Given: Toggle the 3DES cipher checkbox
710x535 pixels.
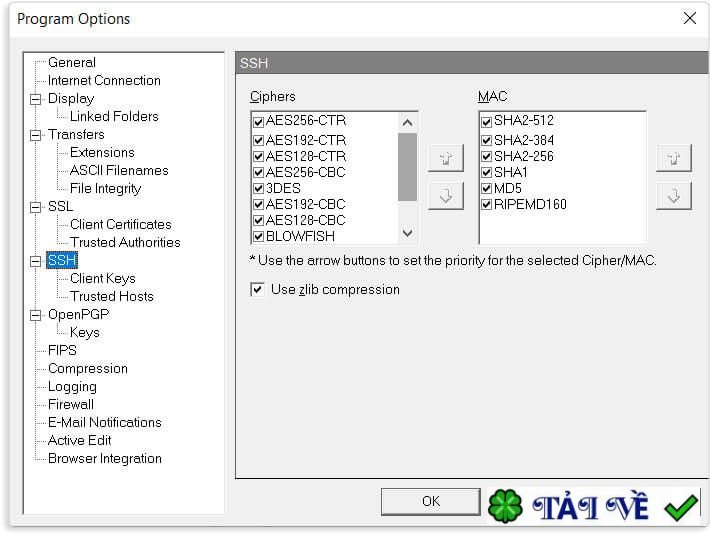Looking at the screenshot, I should click(259, 188).
